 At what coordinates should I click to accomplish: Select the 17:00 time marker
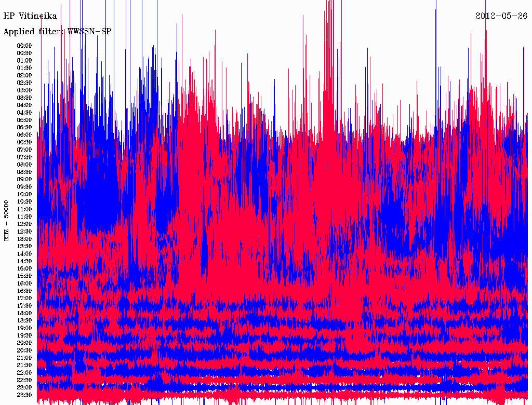coord(24,299)
